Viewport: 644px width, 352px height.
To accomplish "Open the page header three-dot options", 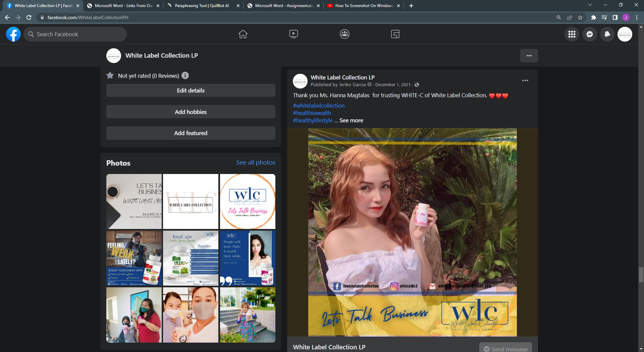I will [x=529, y=56].
